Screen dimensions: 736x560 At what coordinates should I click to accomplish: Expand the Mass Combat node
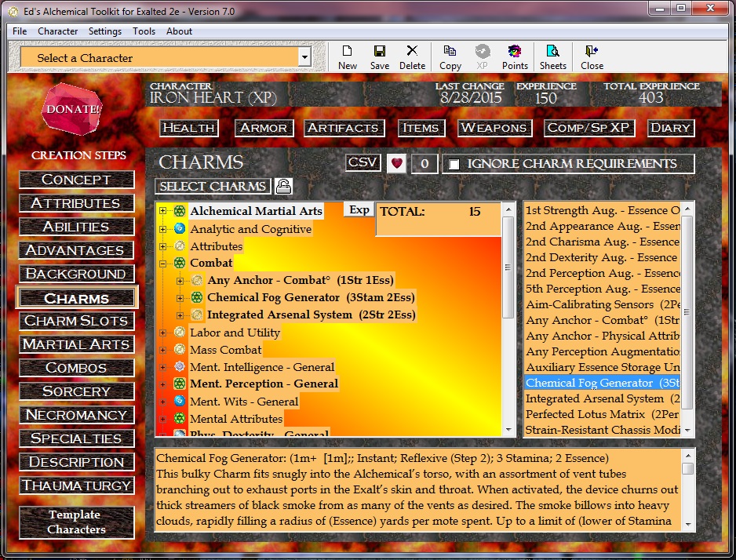tap(163, 350)
